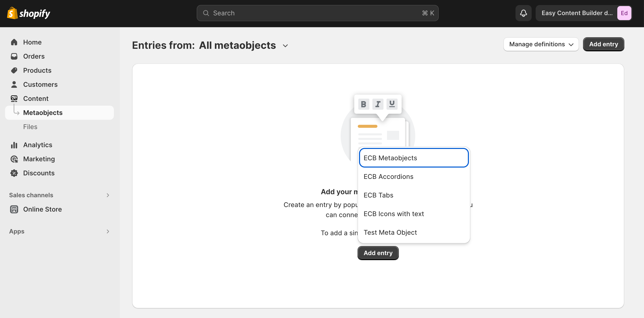Image resolution: width=644 pixels, height=318 pixels.
Task: Select ECB Icons with text option
Action: 414,214
